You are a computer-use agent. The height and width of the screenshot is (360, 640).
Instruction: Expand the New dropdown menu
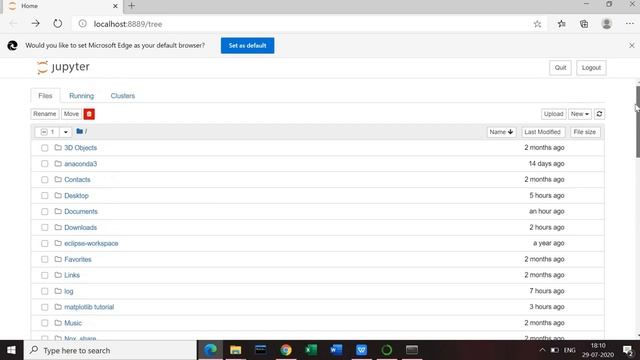tap(580, 114)
